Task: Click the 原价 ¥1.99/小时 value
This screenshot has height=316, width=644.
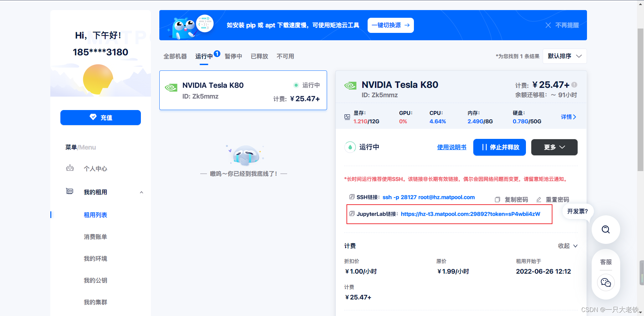Action: click(x=453, y=271)
